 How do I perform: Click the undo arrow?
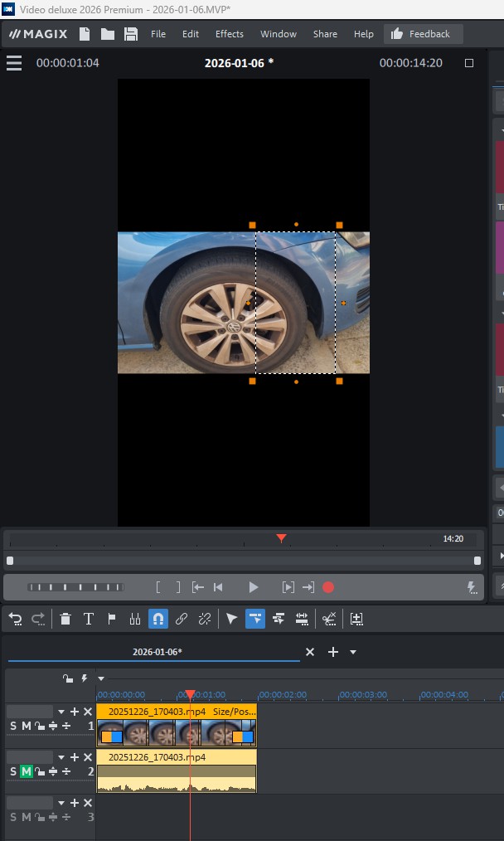(x=15, y=619)
